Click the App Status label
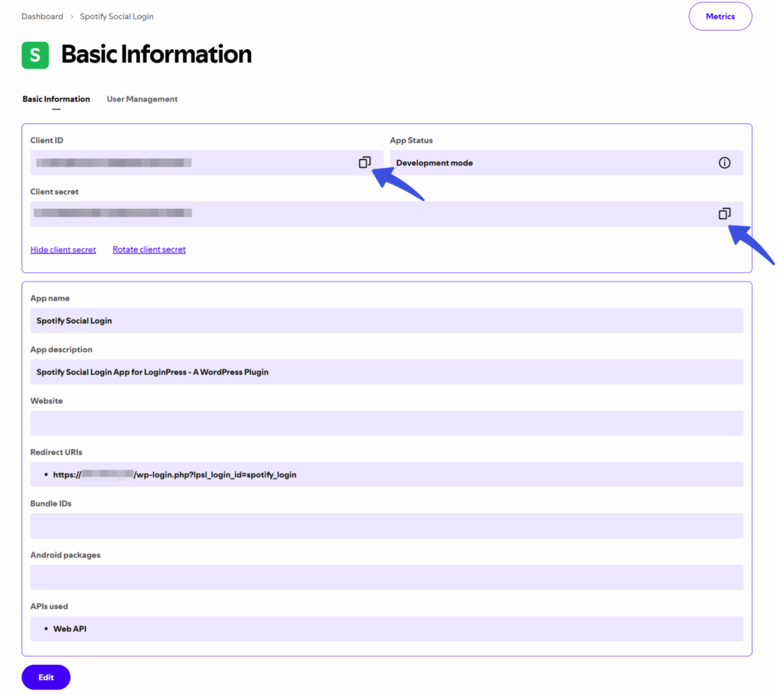Image resolution: width=784 pixels, height=694 pixels. (411, 140)
